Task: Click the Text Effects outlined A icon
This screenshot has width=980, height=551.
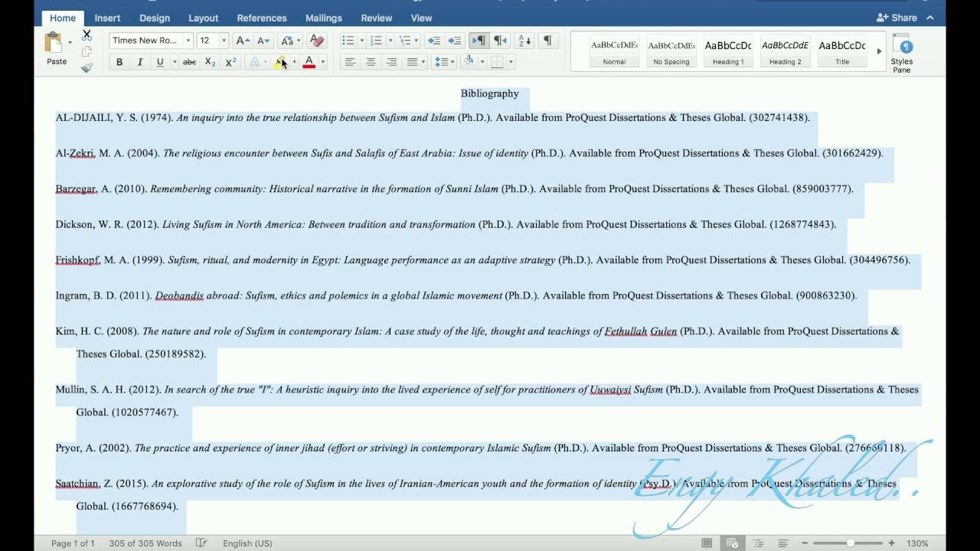Action: point(255,62)
